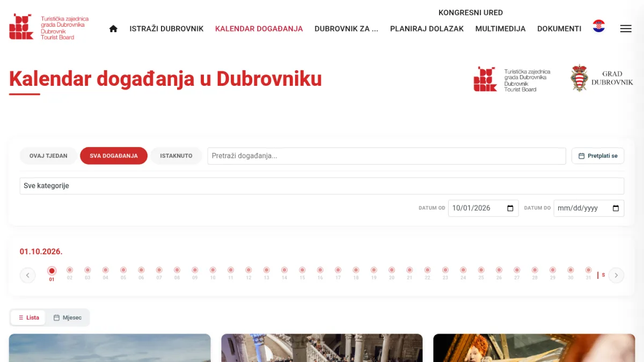This screenshot has width=644, height=362.
Task: Select day 09 on the date timeline
Action: tap(195, 274)
